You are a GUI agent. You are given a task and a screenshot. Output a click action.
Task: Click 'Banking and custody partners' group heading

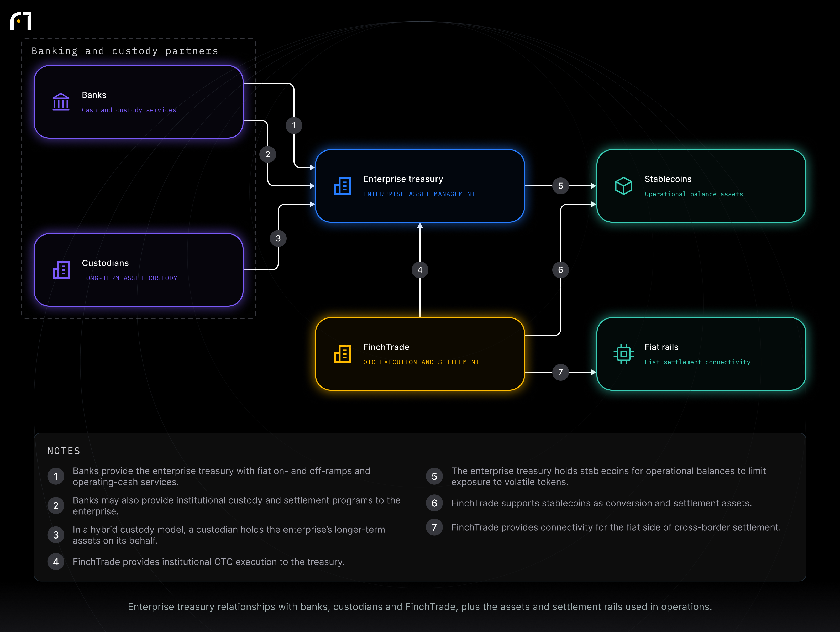tap(125, 51)
